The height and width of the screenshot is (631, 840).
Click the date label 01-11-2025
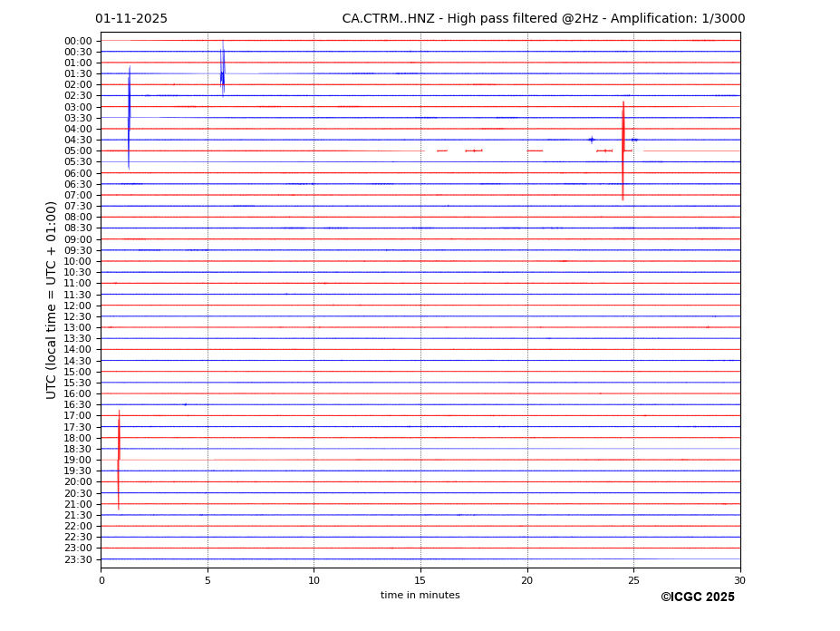coord(131,19)
